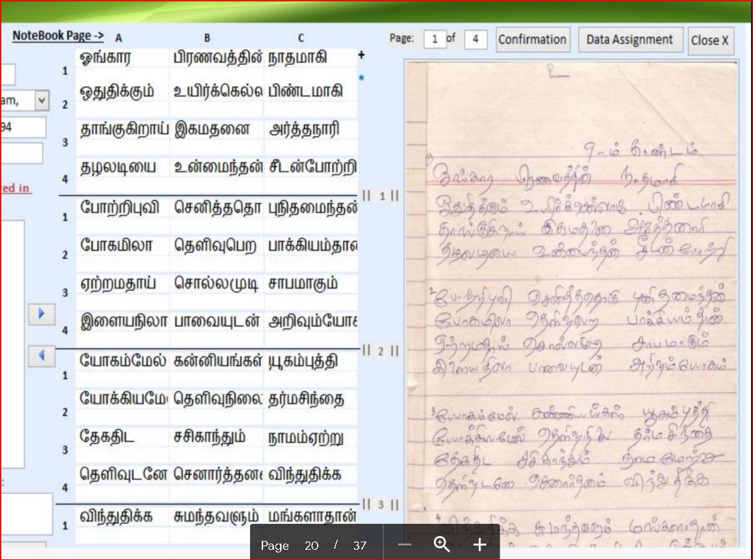Image resolution: width=753 pixels, height=560 pixels.
Task: Click the viewer page number 20 field
Action: click(312, 546)
